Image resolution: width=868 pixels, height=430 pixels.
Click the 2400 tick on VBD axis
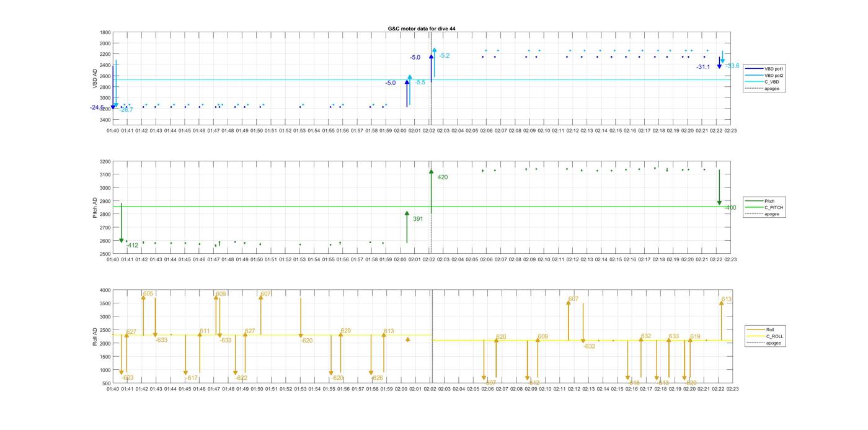pos(105,65)
